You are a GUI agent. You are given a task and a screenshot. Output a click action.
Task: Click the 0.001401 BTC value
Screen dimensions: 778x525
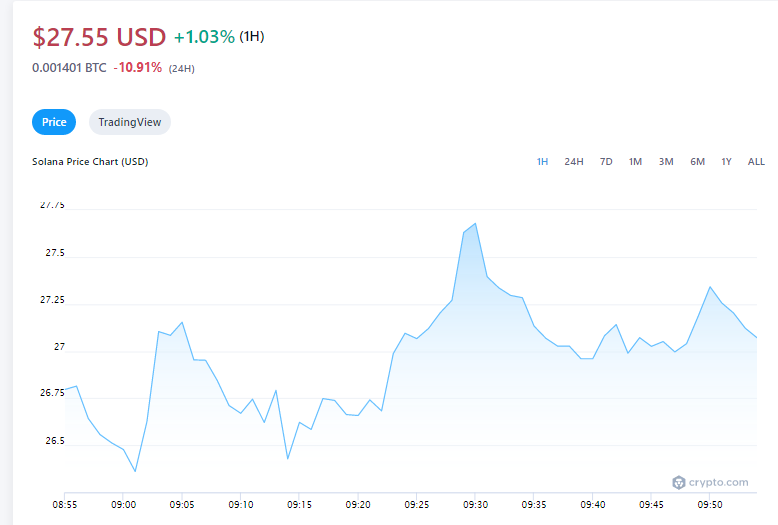coord(69,67)
